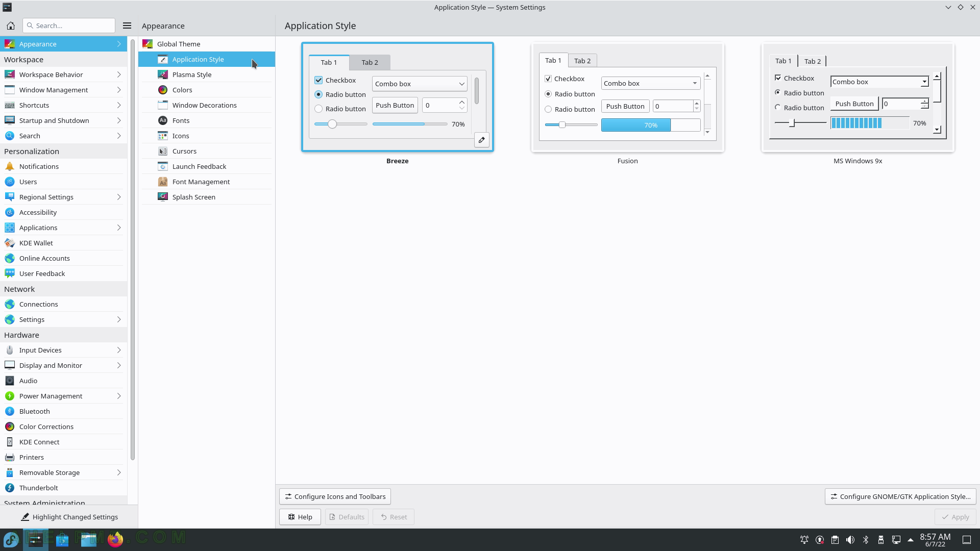The width and height of the screenshot is (980, 551).
Task: Click Push Button in Fusion preview
Action: pos(625,106)
